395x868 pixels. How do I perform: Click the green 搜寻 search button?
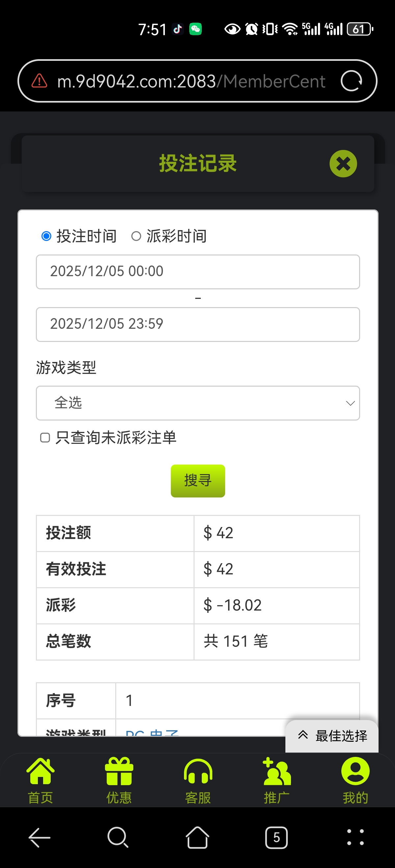click(x=198, y=481)
